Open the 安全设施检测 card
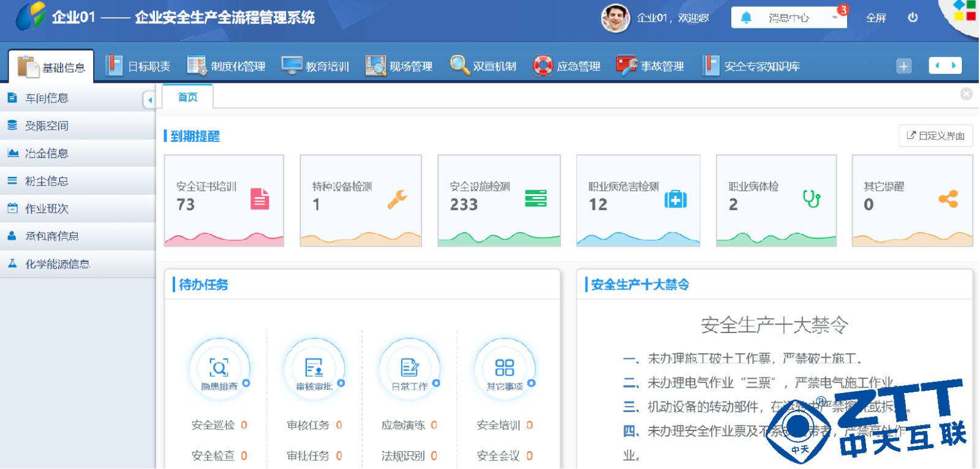This screenshot has width=980, height=469. pyautogui.click(x=499, y=201)
